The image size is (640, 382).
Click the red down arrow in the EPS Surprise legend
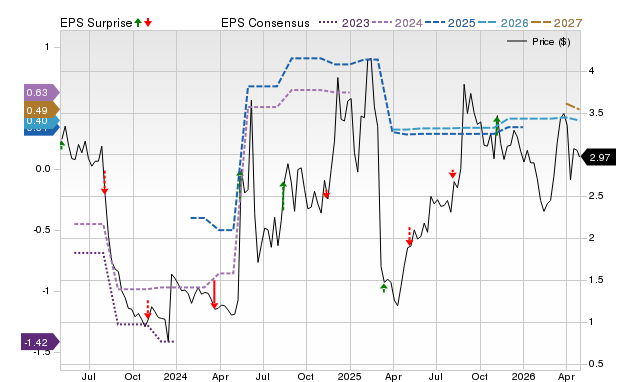tap(148, 23)
